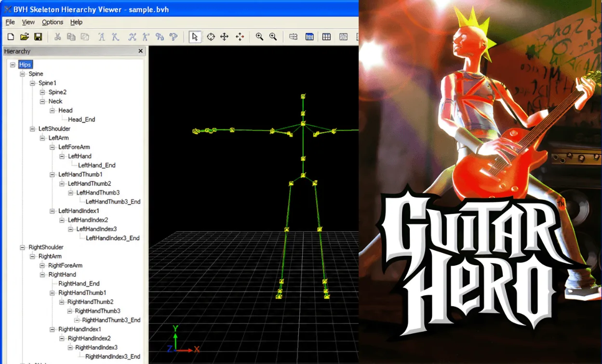Collapse the Spine1 tree node

click(x=32, y=83)
